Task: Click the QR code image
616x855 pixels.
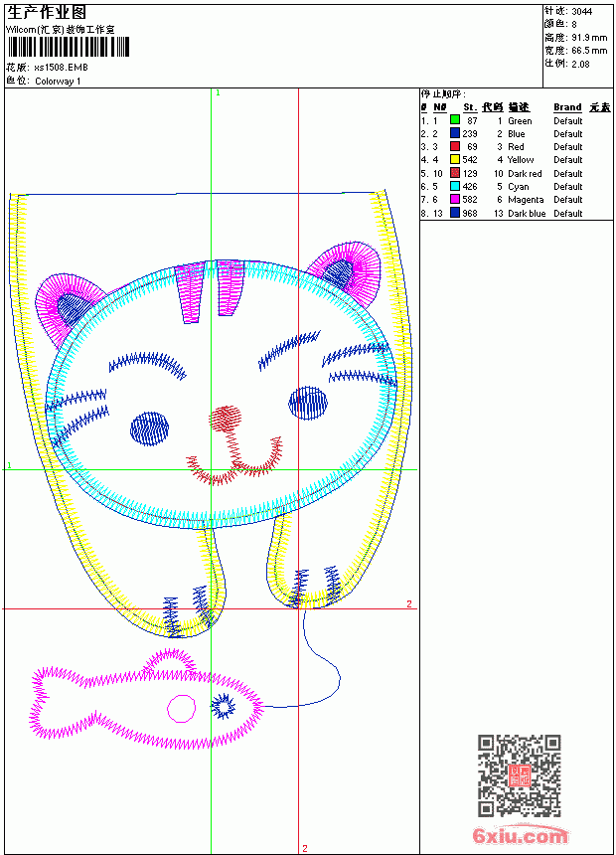Action: pyautogui.click(x=520, y=775)
